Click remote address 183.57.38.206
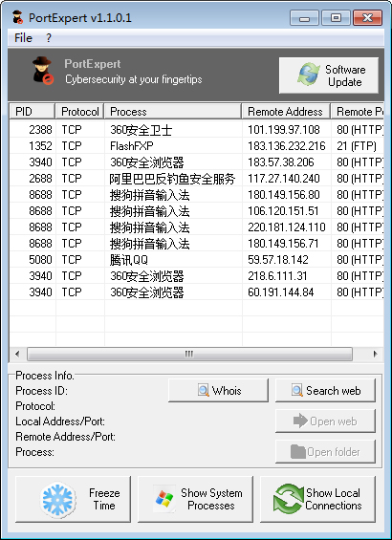This screenshot has width=392, height=540. click(281, 162)
